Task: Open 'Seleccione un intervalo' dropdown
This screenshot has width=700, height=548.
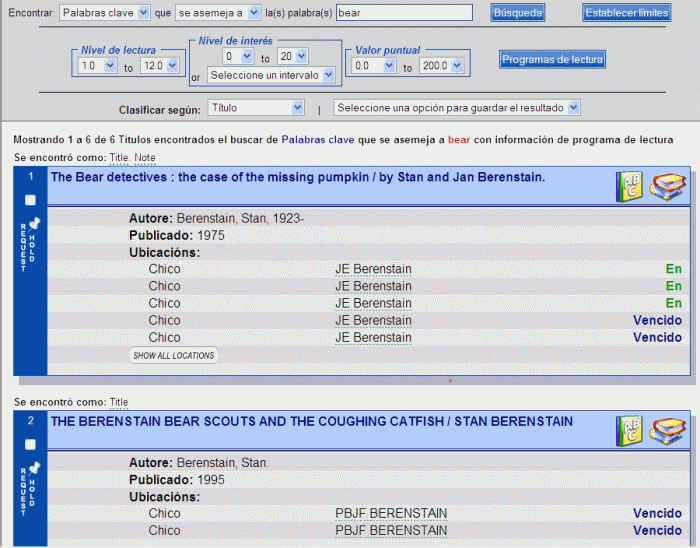Action: pyautogui.click(x=271, y=75)
